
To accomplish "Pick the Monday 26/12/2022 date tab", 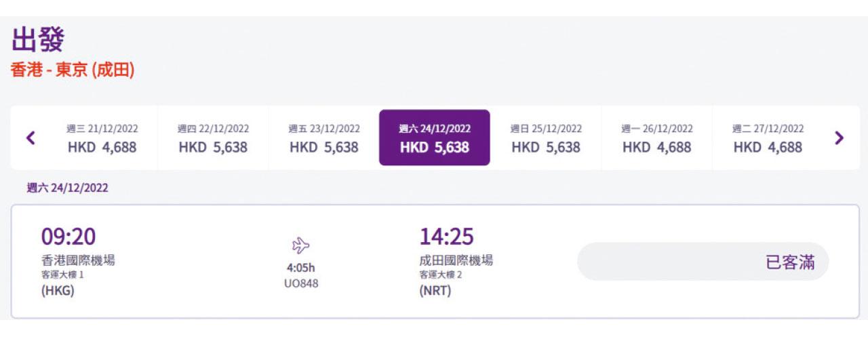I will [656, 138].
